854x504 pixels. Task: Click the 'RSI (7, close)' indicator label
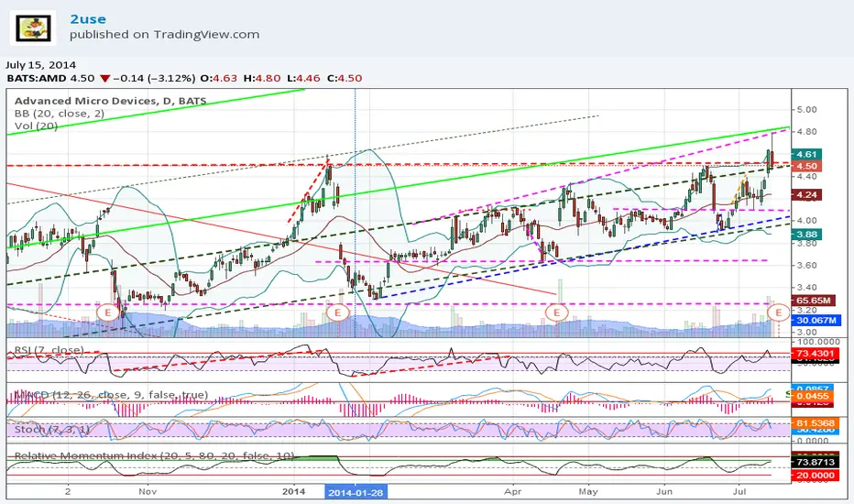pyautogui.click(x=49, y=350)
